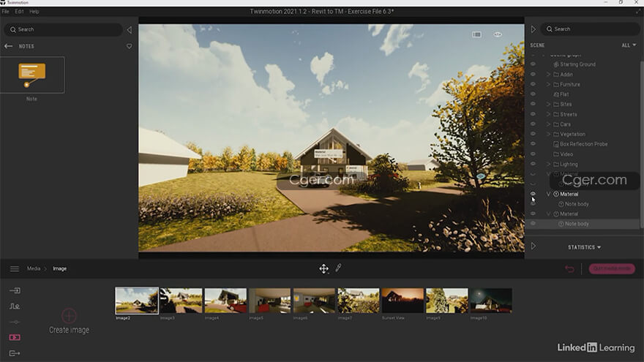Open the ALL filter dropdown in Scene panel
Viewport: 644px width, 362px height.
tap(629, 45)
